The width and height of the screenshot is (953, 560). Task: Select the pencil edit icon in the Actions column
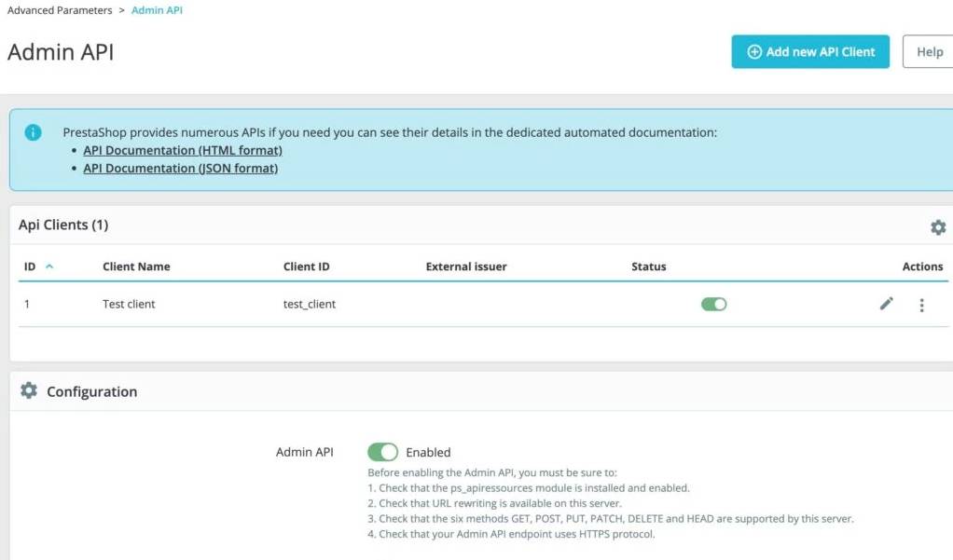click(886, 304)
